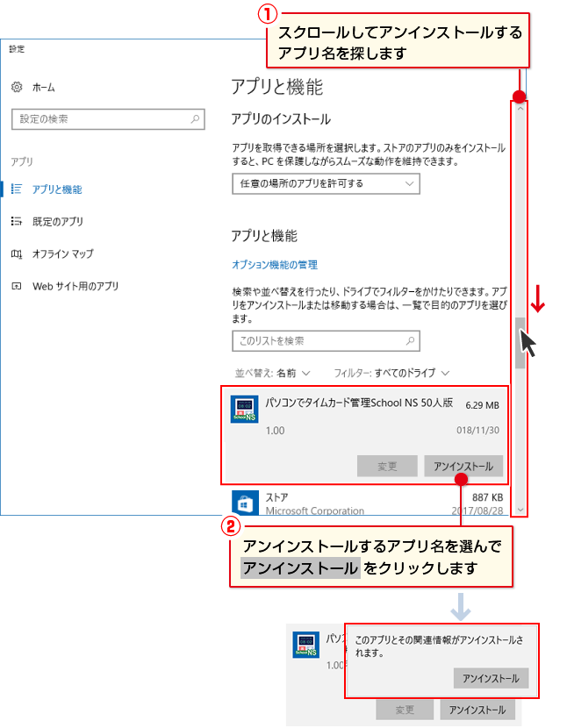Open the オプション機能の管理 link
The image size is (567, 728).
[x=274, y=264]
